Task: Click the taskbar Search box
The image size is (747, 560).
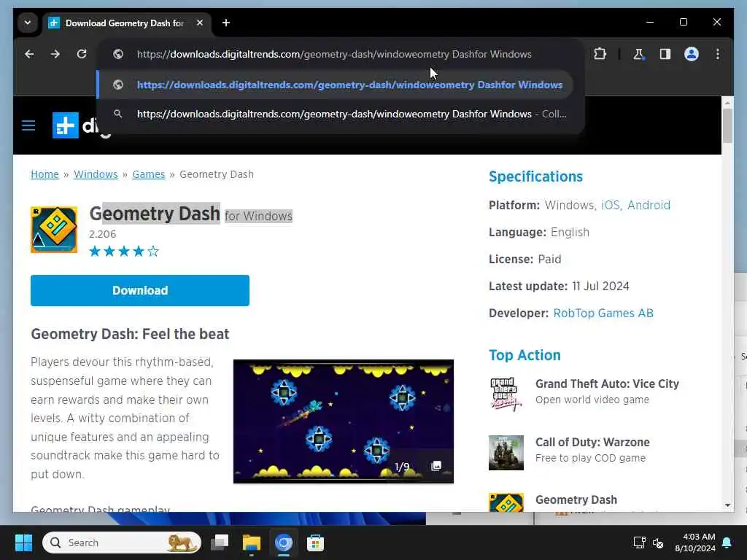Action: (x=122, y=542)
